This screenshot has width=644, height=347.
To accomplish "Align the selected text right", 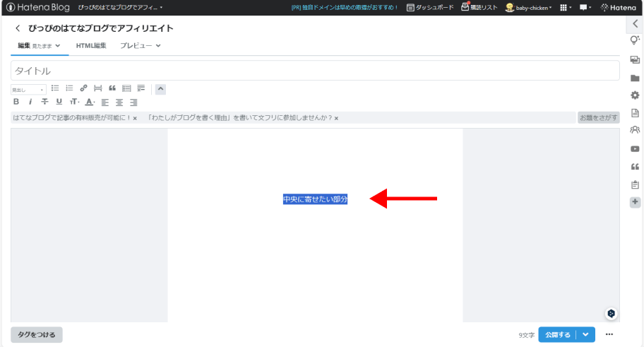I will tap(133, 102).
